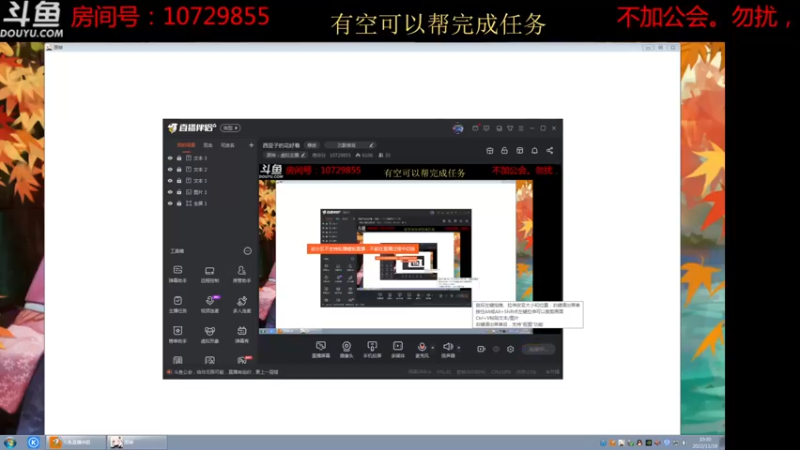Open the share icon in room toolbar
The width and height of the screenshot is (800, 450).
pyautogui.click(x=549, y=151)
